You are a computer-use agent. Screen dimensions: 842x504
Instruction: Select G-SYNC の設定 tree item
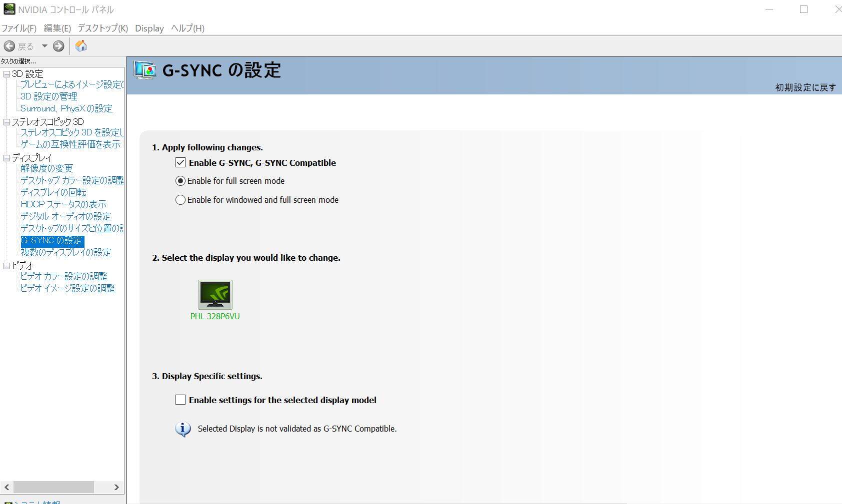[x=52, y=241]
